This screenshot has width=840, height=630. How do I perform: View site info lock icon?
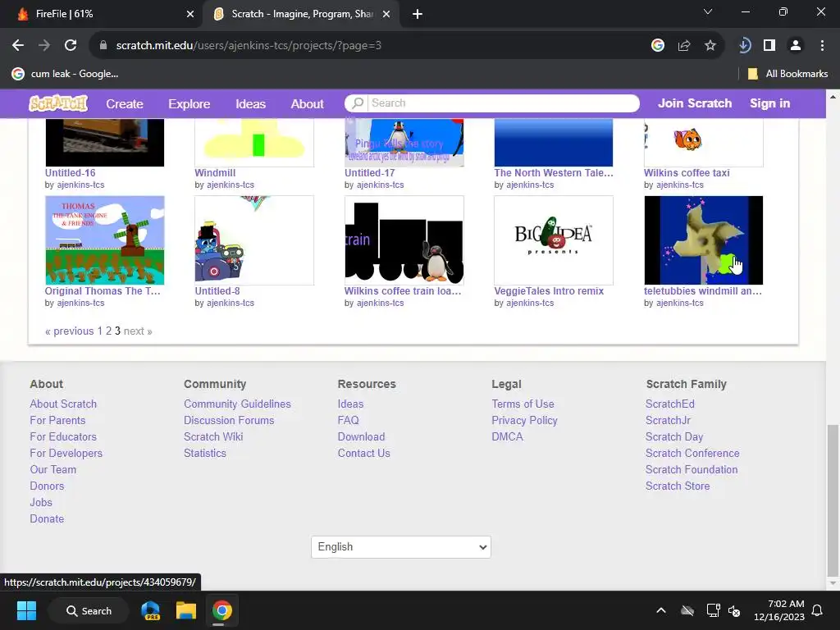(103, 46)
